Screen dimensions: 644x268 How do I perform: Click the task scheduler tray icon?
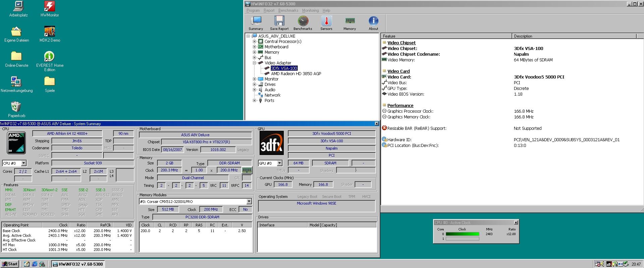(x=597, y=264)
